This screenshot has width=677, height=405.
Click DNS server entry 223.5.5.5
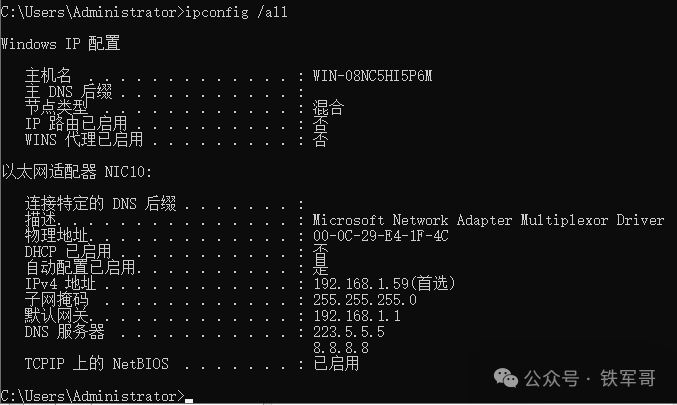349,332
